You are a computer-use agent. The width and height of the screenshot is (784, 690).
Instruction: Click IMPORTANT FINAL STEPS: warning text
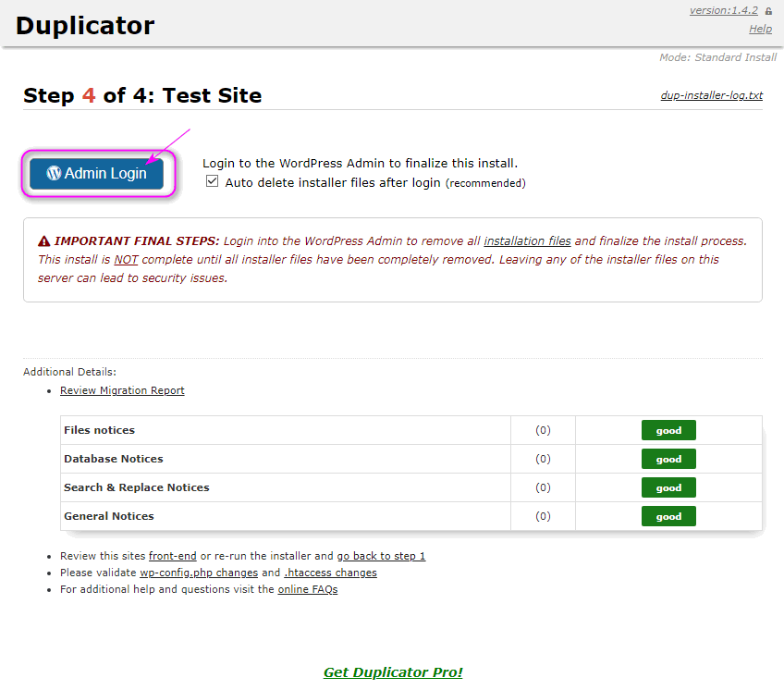[x=137, y=241]
